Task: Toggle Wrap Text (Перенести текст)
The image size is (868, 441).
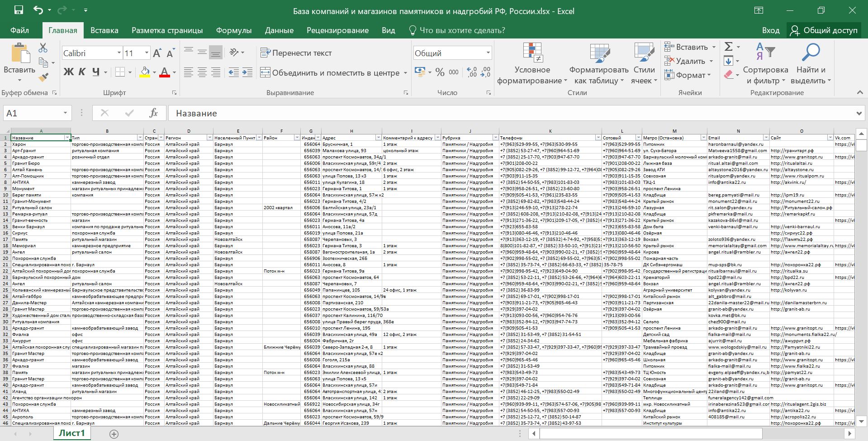Action: [296, 53]
